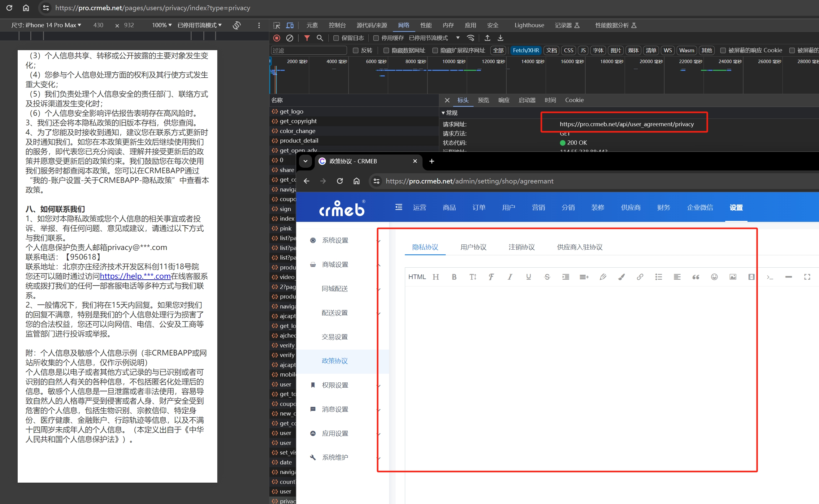Select the 全部 request type filter

(498, 50)
